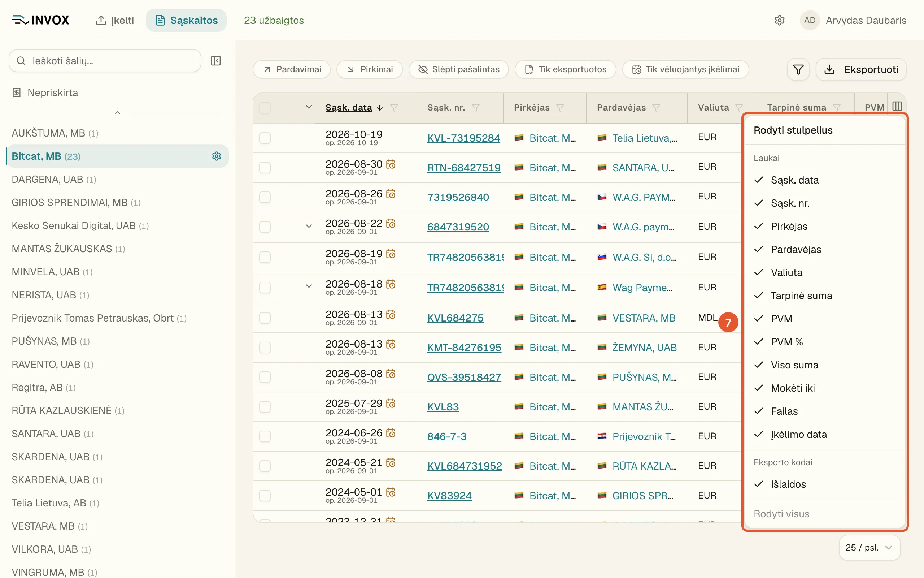Toggle the column chooser icon
The width and height of the screenshot is (924, 578).
click(897, 106)
